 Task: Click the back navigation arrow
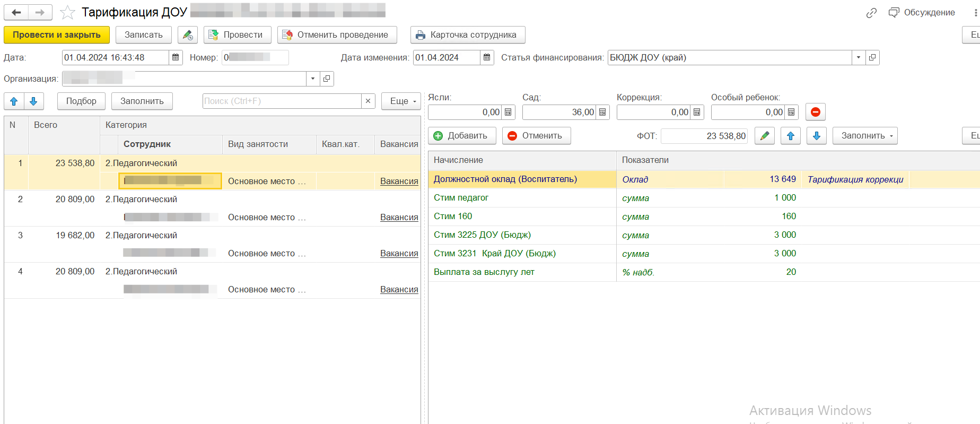tap(16, 12)
